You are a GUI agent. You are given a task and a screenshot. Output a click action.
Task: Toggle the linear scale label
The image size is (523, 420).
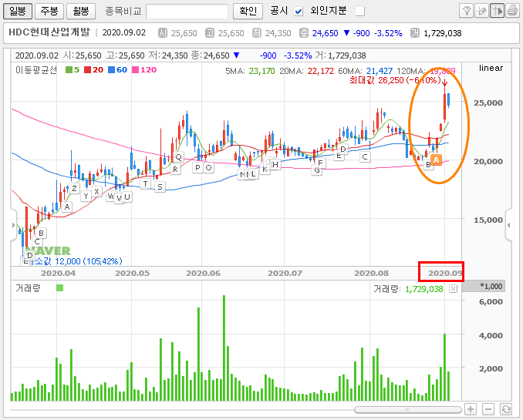click(x=491, y=68)
